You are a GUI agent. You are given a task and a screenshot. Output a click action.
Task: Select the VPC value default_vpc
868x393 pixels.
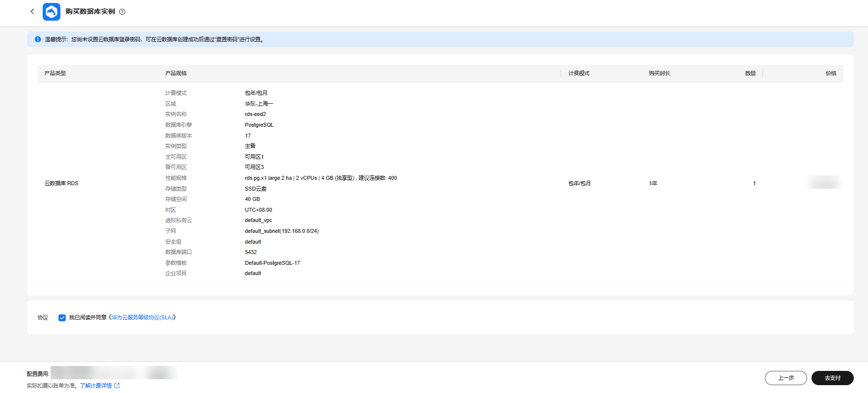point(258,220)
